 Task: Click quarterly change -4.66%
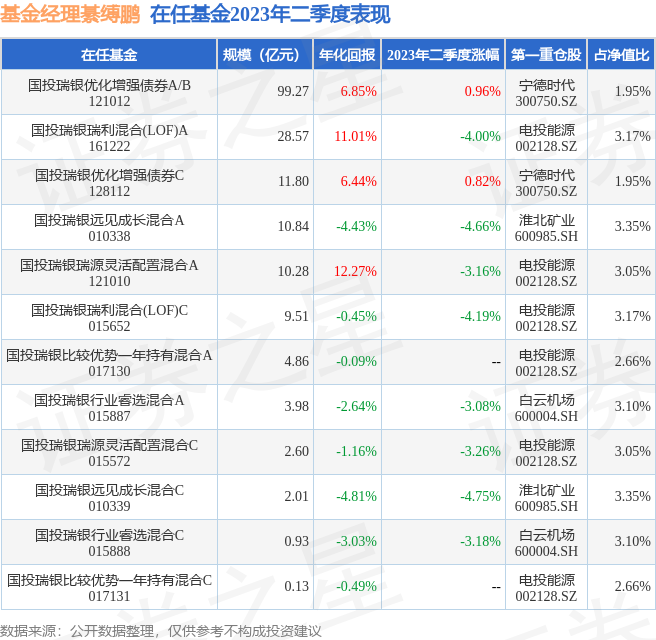click(x=480, y=226)
